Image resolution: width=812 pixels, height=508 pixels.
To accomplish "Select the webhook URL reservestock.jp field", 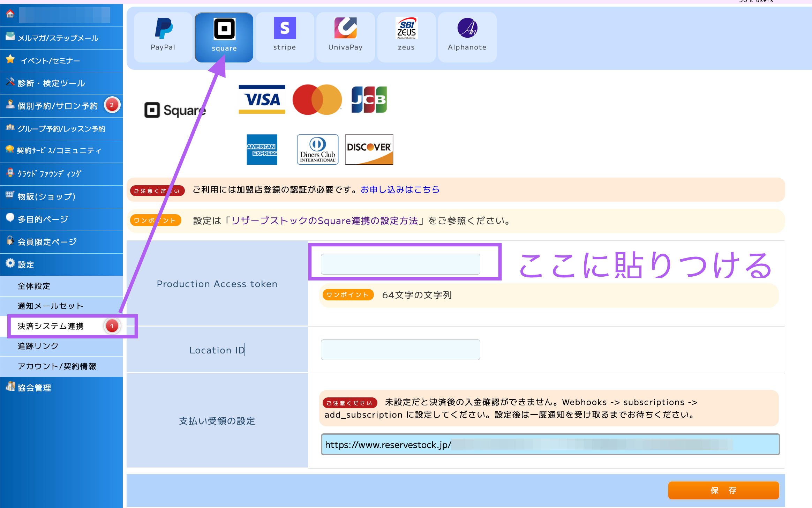I will coord(550,444).
